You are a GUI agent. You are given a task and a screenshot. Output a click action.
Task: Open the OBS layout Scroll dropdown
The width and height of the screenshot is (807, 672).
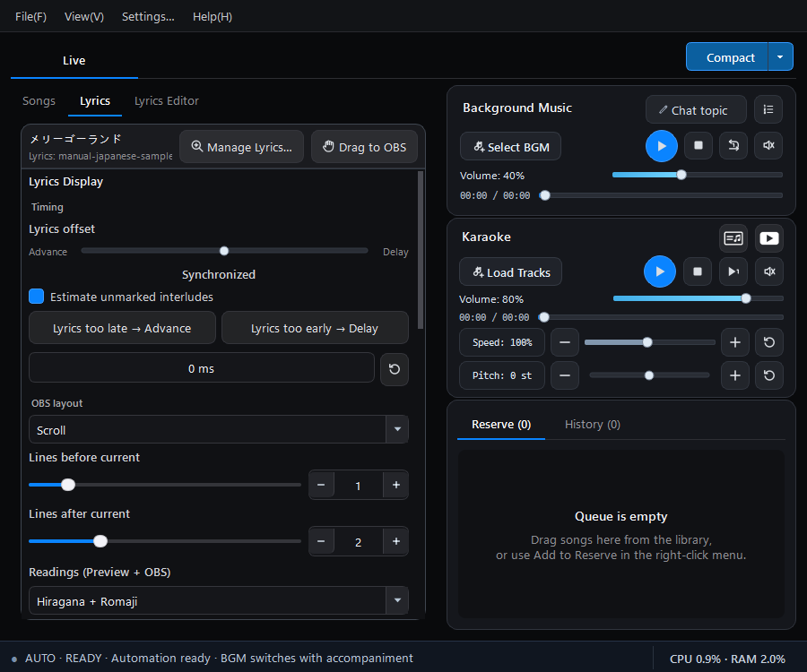[219, 430]
